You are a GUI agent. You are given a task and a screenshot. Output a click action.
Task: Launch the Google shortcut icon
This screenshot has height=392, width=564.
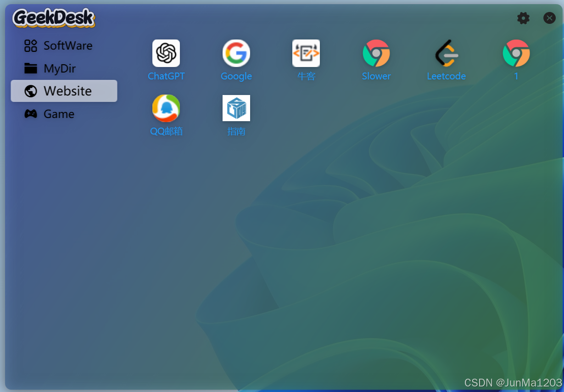click(236, 53)
